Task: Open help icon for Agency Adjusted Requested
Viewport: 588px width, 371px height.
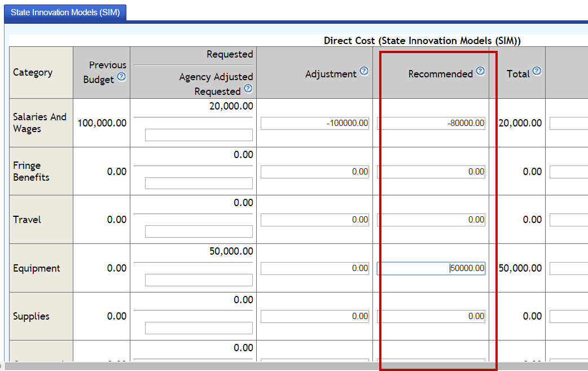Action: pyautogui.click(x=248, y=89)
